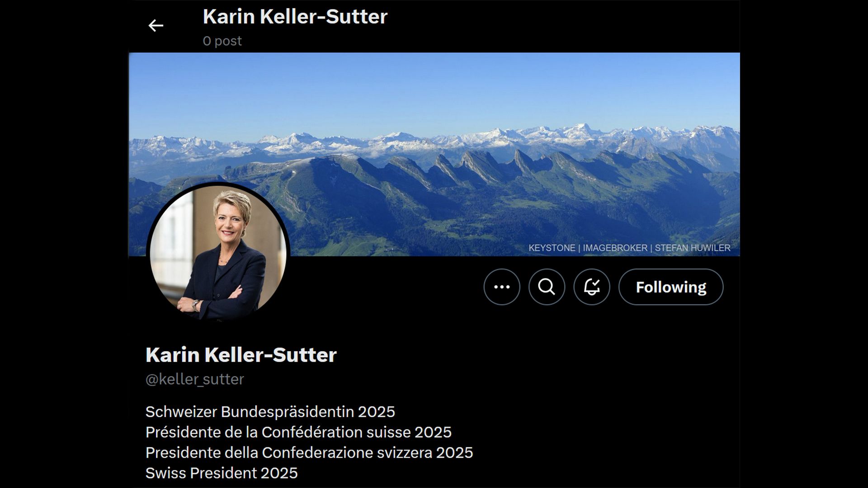Select the bold display name below avatar

pyautogui.click(x=241, y=355)
